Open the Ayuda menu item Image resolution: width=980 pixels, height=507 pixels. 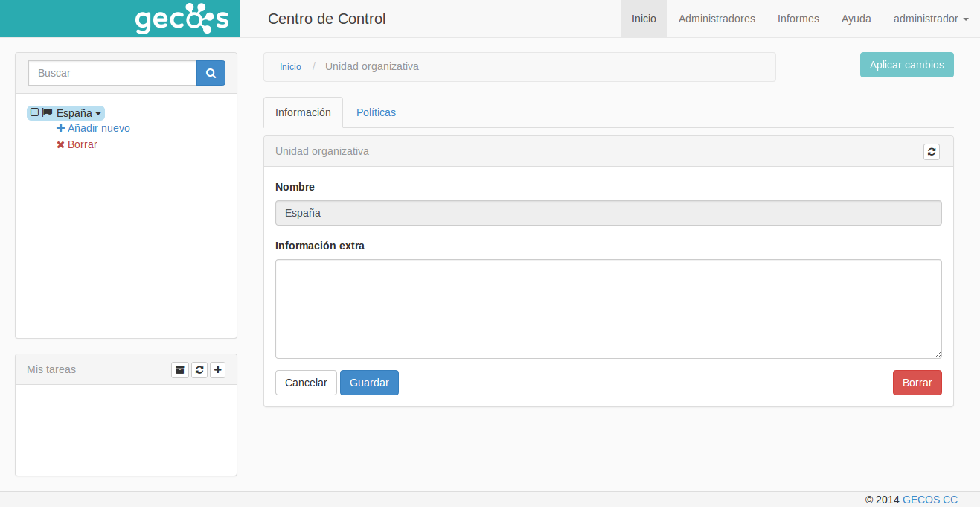click(x=856, y=19)
